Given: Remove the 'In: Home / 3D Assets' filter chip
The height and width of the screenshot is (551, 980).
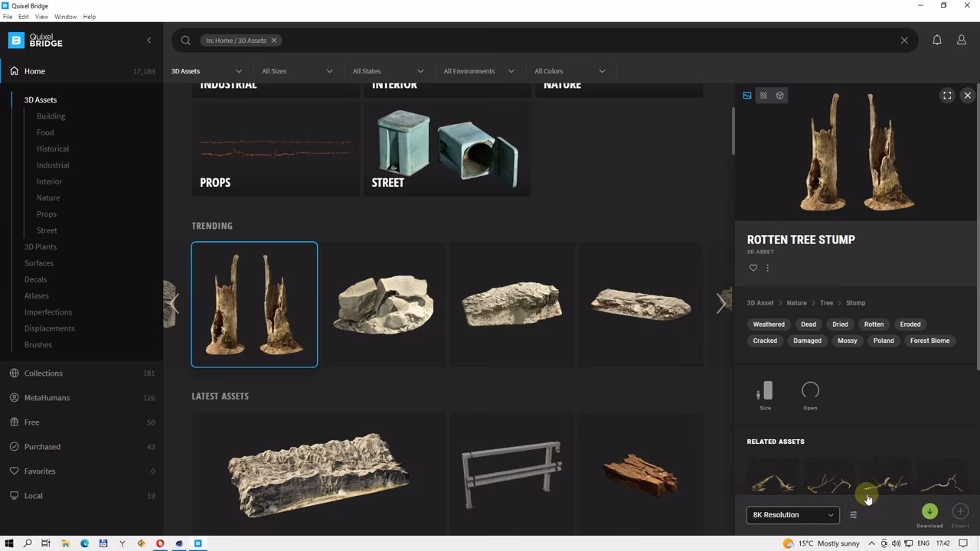Looking at the screenshot, I should coord(274,41).
